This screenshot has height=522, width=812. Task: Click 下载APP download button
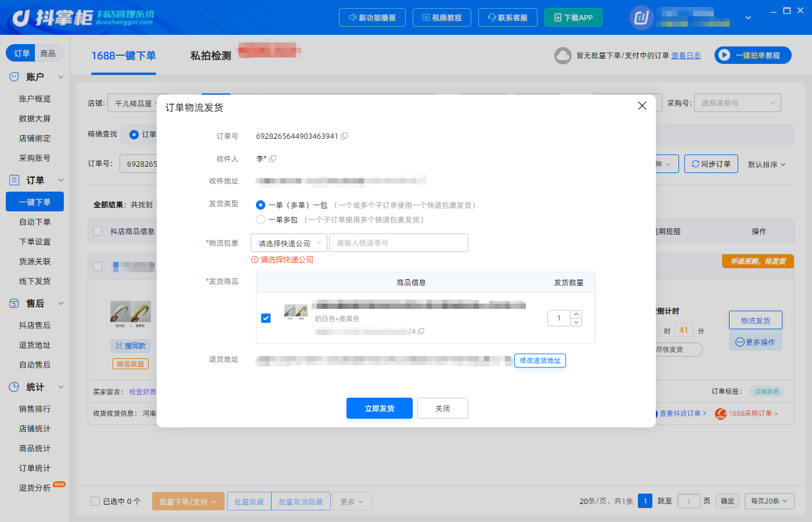pyautogui.click(x=573, y=17)
